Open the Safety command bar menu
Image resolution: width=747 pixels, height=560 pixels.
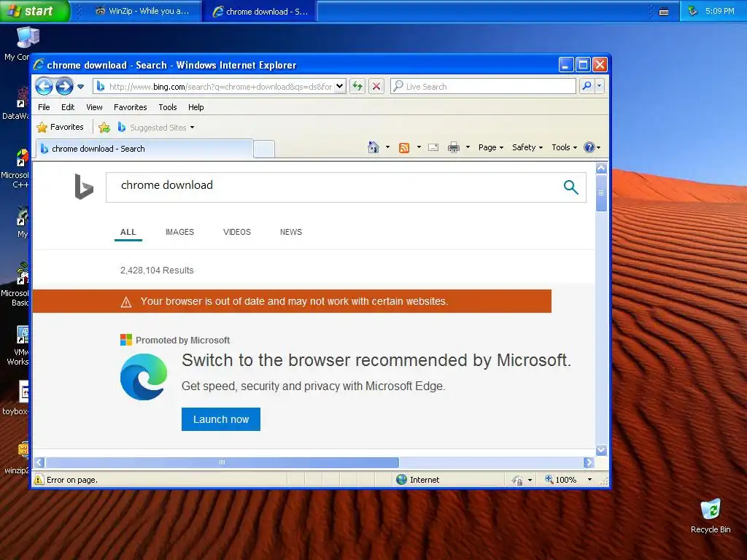tap(527, 147)
